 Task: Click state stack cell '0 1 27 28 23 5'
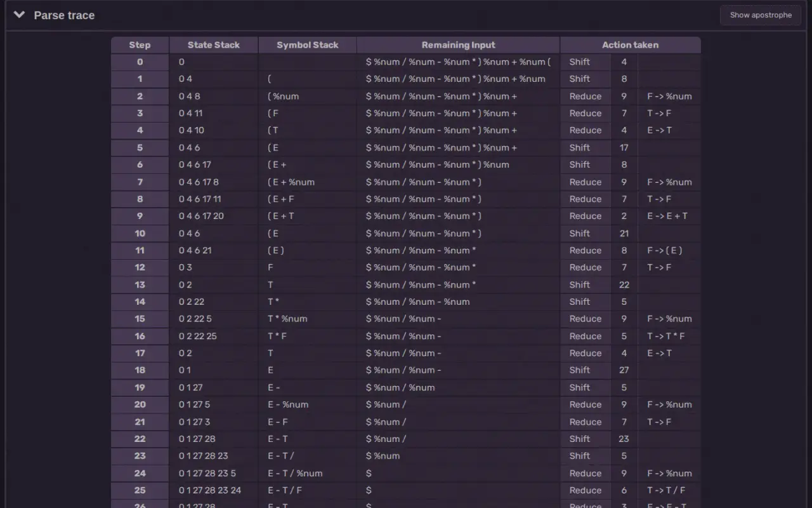214,473
